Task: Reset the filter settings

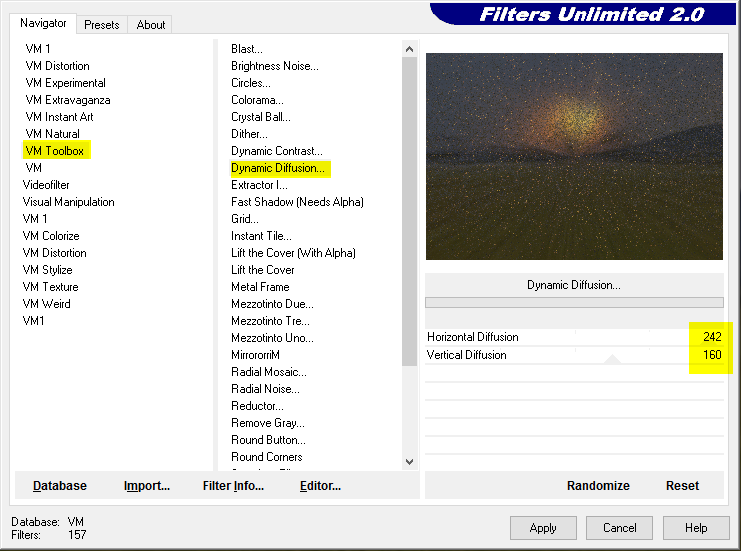Action: (x=682, y=486)
